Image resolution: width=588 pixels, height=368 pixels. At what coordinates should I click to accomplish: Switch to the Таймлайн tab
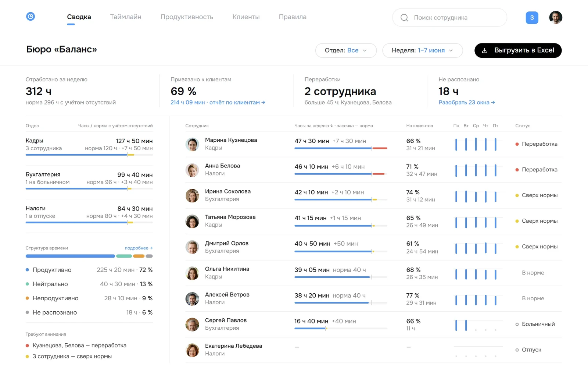click(x=126, y=17)
